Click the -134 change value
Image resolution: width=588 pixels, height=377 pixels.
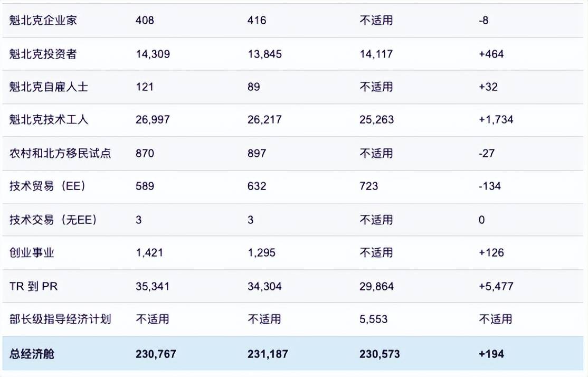coord(490,186)
